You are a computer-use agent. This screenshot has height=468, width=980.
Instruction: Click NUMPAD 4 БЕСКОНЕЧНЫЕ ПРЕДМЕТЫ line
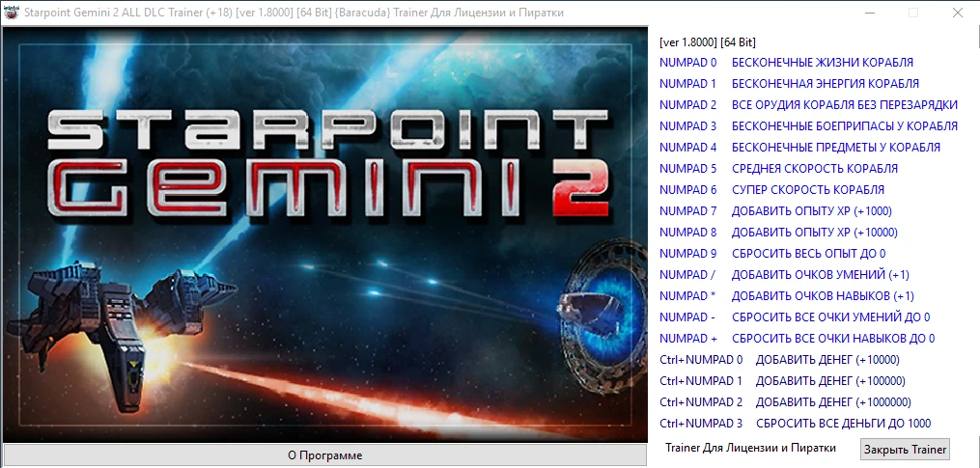[x=799, y=148]
